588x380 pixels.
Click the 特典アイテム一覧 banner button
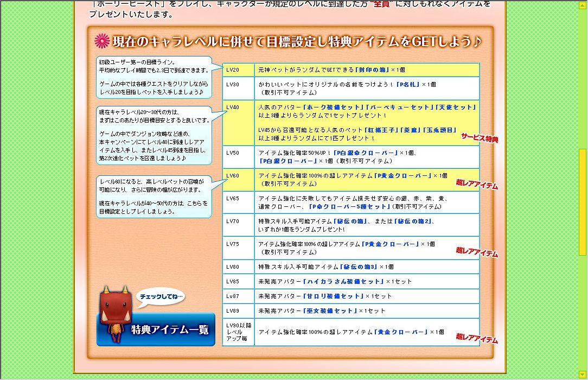tap(156, 330)
